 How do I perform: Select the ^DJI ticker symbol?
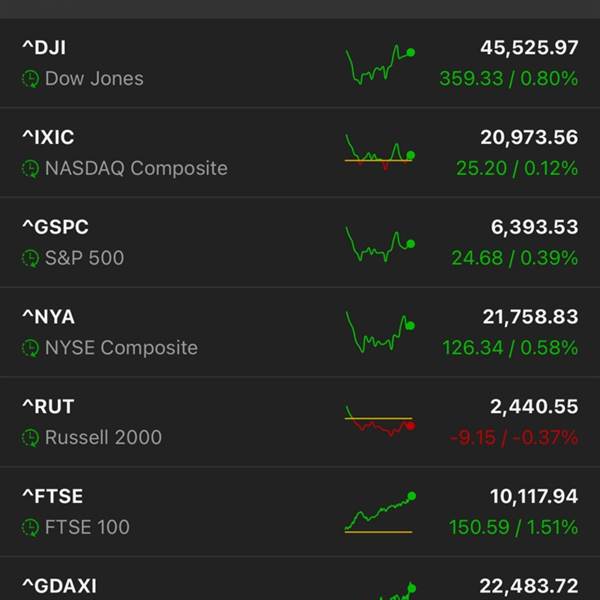click(44, 47)
